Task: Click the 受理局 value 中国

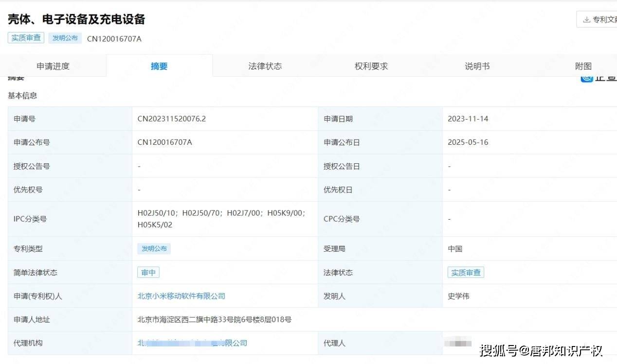Action: click(455, 249)
